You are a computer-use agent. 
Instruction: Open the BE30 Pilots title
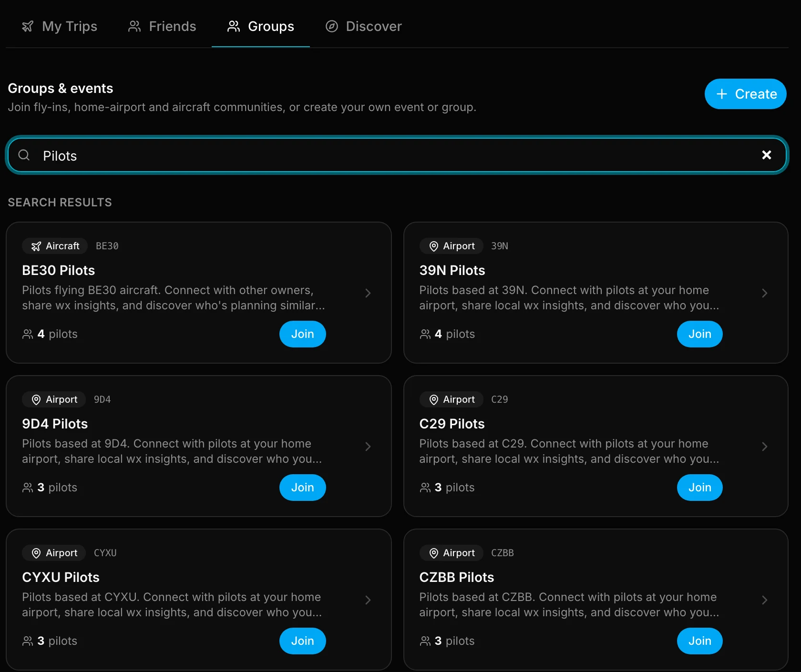tap(58, 270)
